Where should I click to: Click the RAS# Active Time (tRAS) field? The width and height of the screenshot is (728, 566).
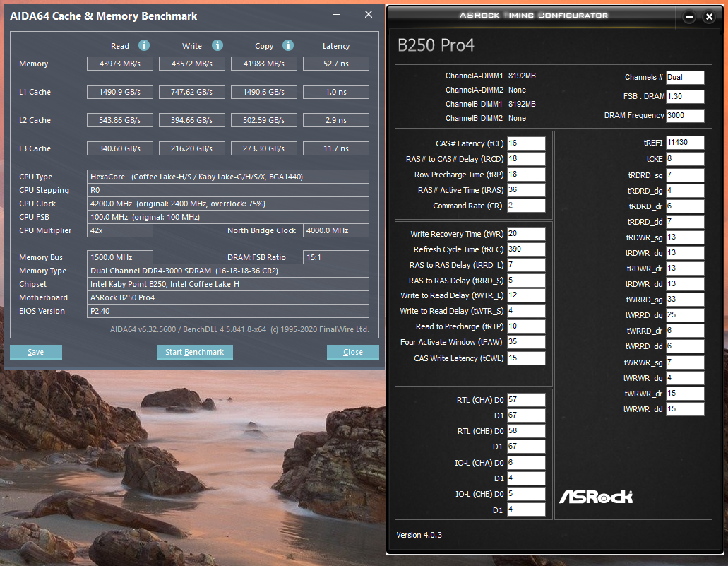[x=526, y=190]
